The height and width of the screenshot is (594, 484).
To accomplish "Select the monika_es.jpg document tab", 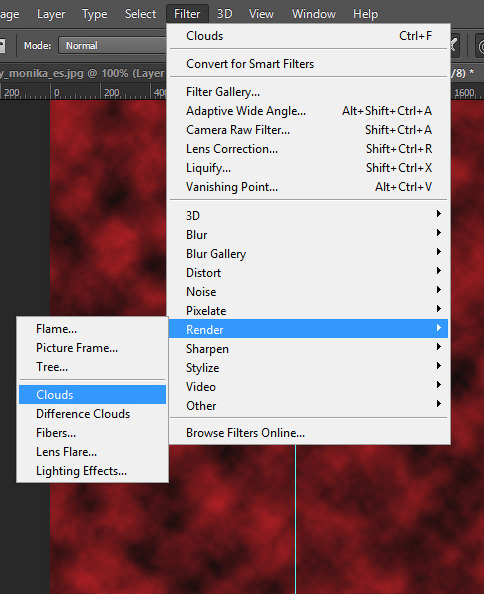I will (x=83, y=73).
